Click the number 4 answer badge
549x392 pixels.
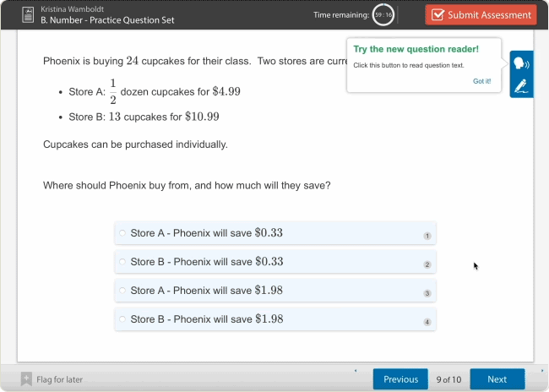(x=427, y=322)
